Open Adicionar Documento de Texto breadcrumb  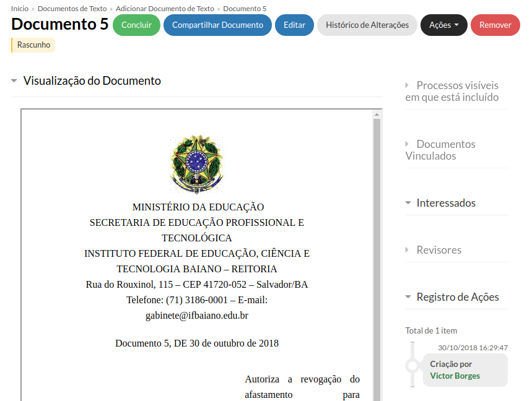(x=165, y=9)
